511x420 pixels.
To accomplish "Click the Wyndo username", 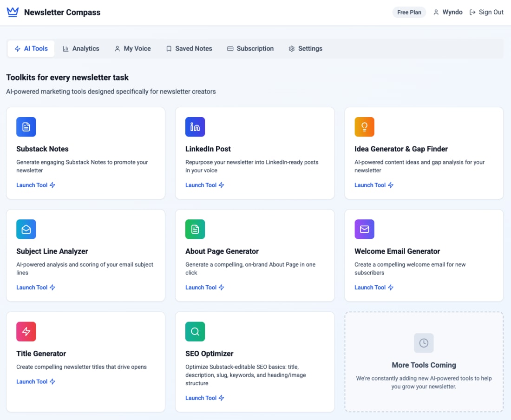I will (x=452, y=13).
